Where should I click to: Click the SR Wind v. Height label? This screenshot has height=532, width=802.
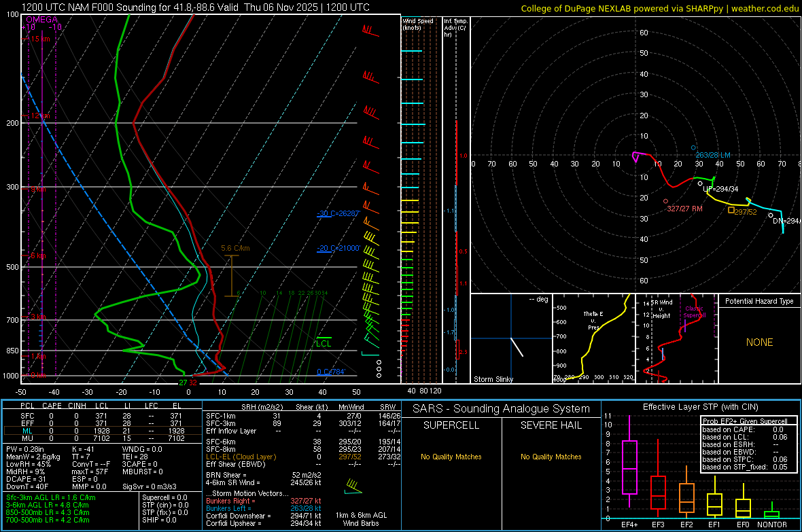[x=661, y=309]
